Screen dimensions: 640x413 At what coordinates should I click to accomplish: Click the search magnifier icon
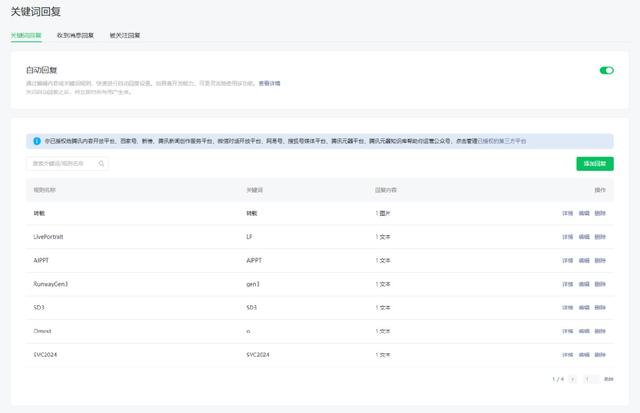click(x=102, y=163)
